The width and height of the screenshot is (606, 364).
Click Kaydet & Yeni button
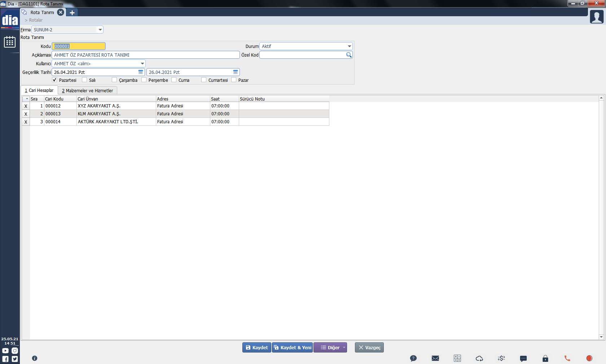tap(293, 347)
